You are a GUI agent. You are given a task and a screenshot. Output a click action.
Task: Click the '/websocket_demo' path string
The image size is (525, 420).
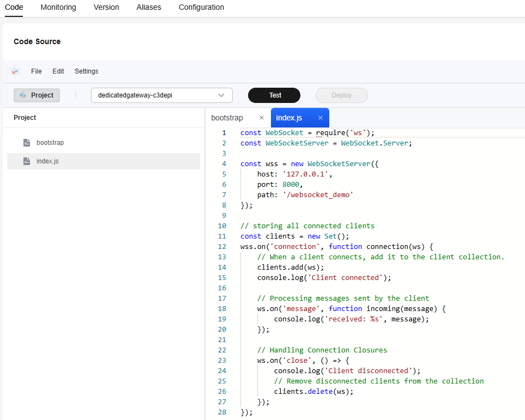tap(318, 195)
